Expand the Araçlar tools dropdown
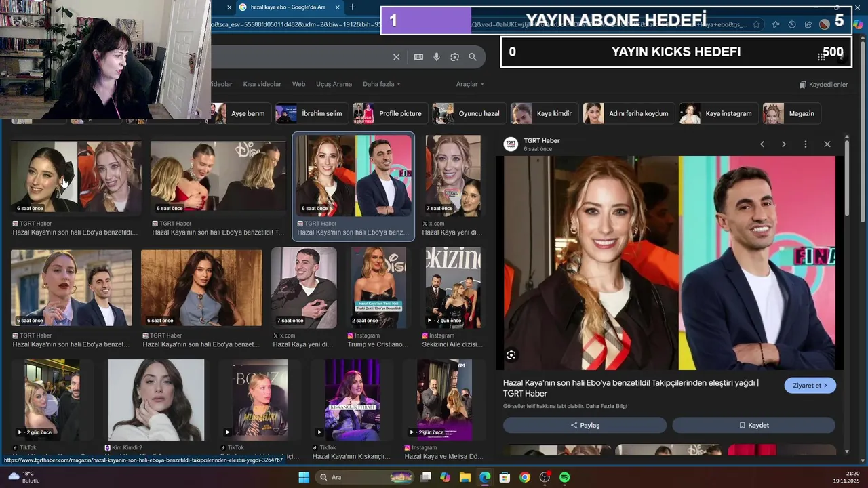Viewport: 868px width, 488px height. [x=470, y=84]
